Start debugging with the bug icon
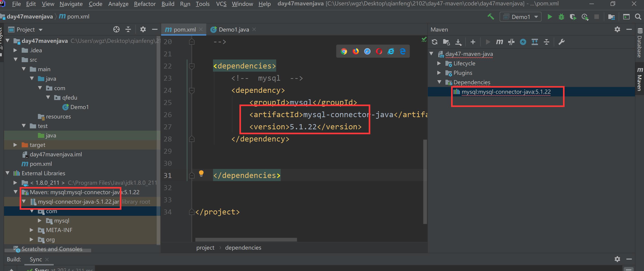The height and width of the screenshot is (271, 644). pos(561,17)
